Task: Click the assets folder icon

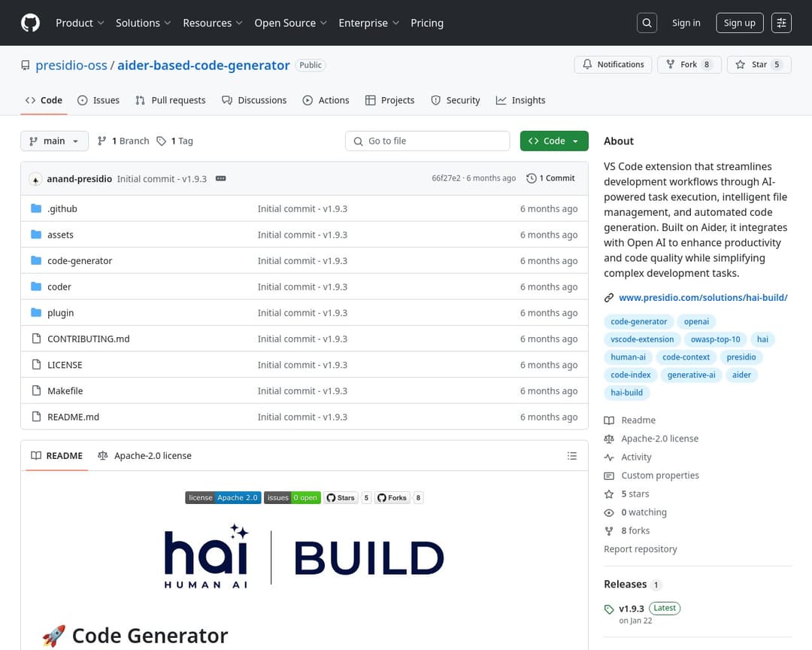Action: coord(36,234)
